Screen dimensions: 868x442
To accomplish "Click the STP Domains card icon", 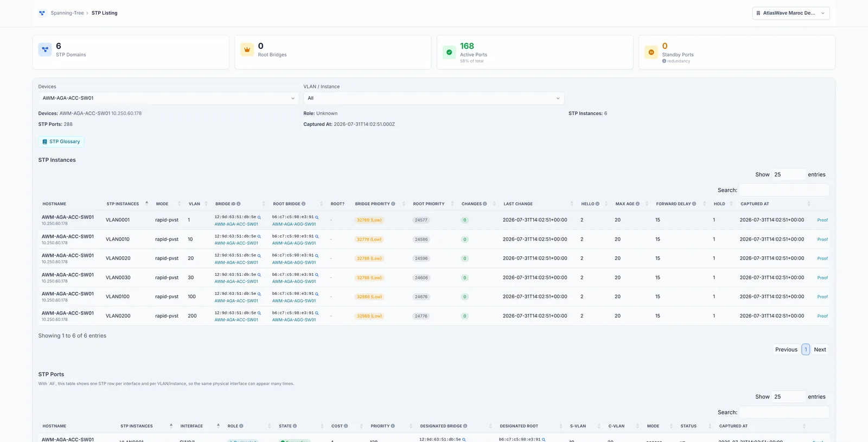I will pyautogui.click(x=45, y=49).
